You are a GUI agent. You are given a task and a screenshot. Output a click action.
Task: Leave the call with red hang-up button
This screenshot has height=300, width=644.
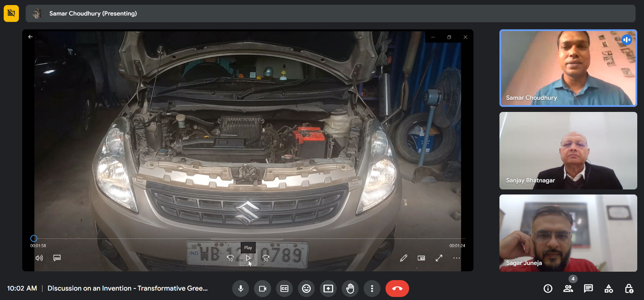click(397, 289)
